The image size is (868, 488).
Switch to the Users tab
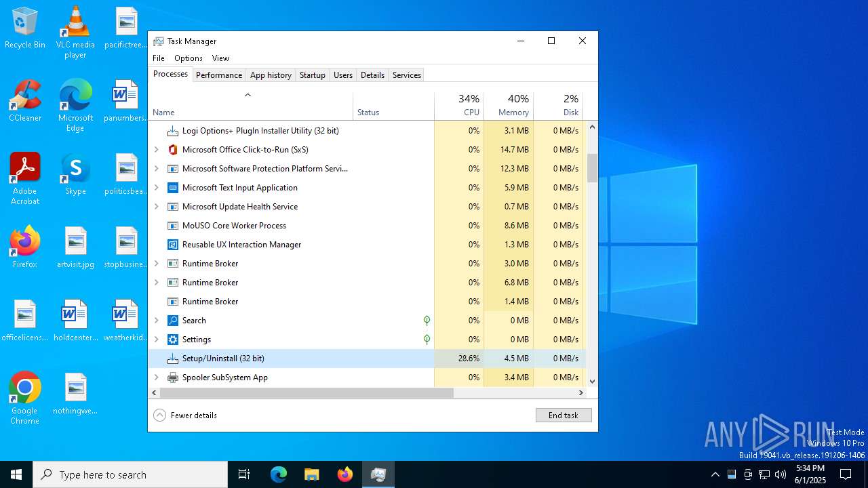[343, 75]
